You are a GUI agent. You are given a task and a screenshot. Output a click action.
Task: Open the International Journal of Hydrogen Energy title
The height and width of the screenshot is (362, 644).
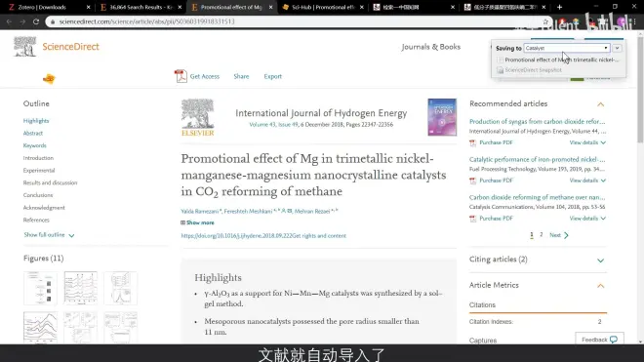click(x=321, y=113)
